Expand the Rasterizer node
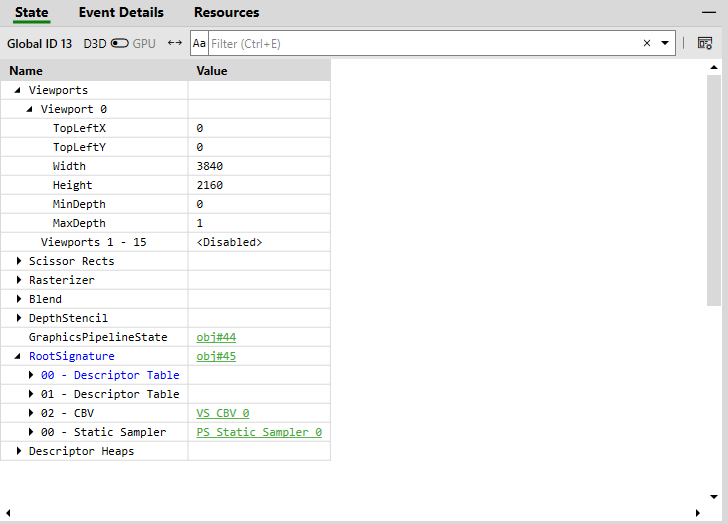The height and width of the screenshot is (524, 728). point(19,280)
